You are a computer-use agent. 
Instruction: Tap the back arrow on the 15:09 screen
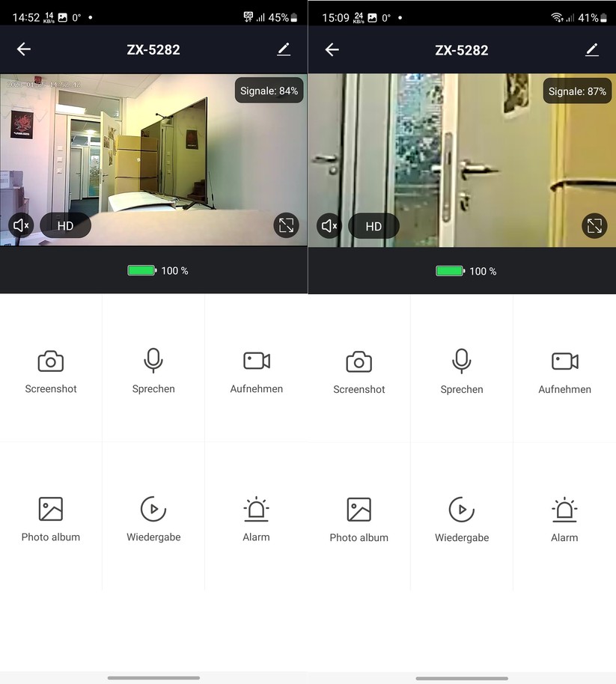[x=332, y=49]
